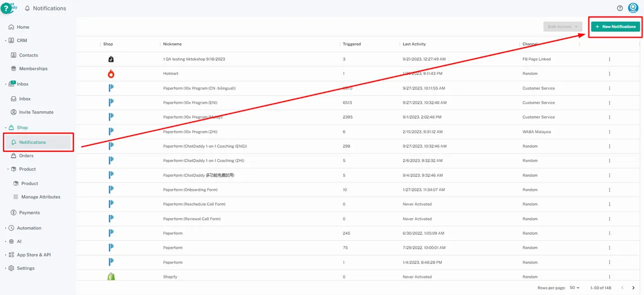The height and width of the screenshot is (295, 644).
Task: Open three-dot menu for Paperform (Onboarding Form)
Action: click(x=609, y=190)
